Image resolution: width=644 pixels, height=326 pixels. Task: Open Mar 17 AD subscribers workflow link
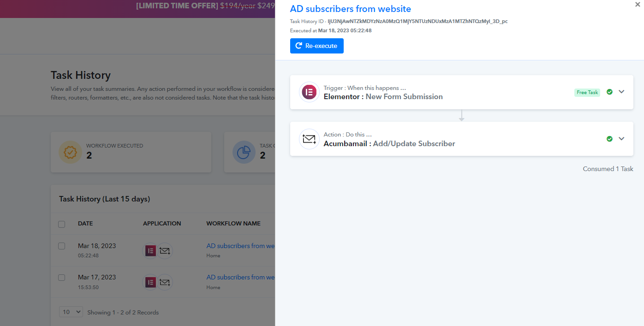click(240, 277)
